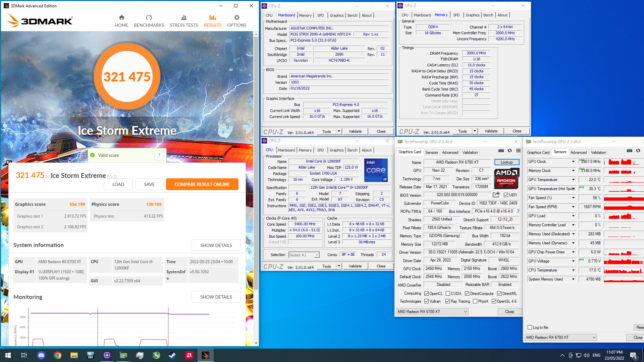
Task: Toggle the CUDA checkbox
Action: pyautogui.click(x=448, y=294)
